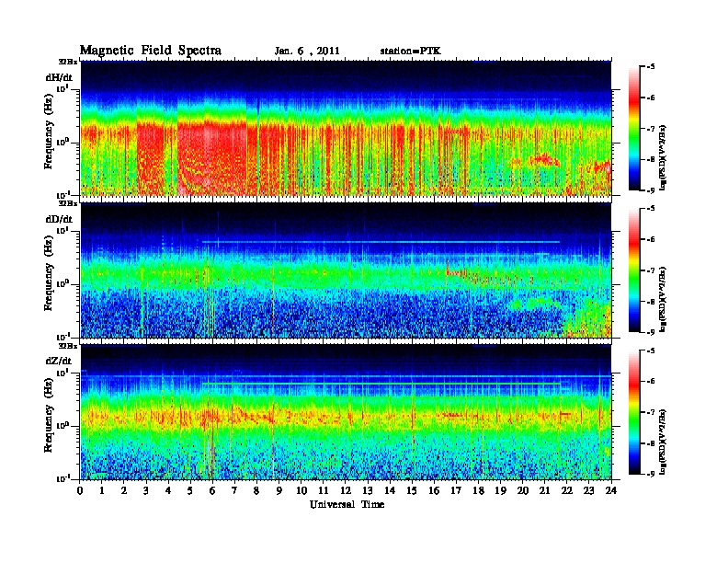Image resolution: width=728 pixels, height=563 pixels.
Task: Click hour tick label 10 on time axis
Action: pyautogui.click(x=301, y=490)
